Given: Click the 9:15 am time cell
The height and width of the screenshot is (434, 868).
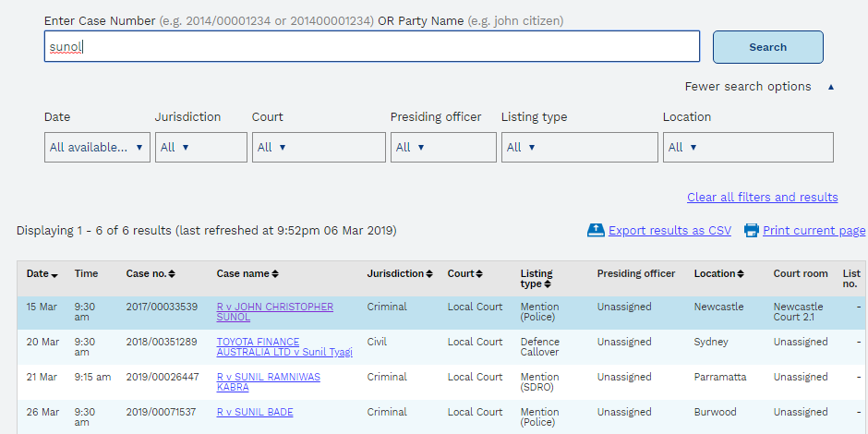Looking at the screenshot, I should (92, 377).
